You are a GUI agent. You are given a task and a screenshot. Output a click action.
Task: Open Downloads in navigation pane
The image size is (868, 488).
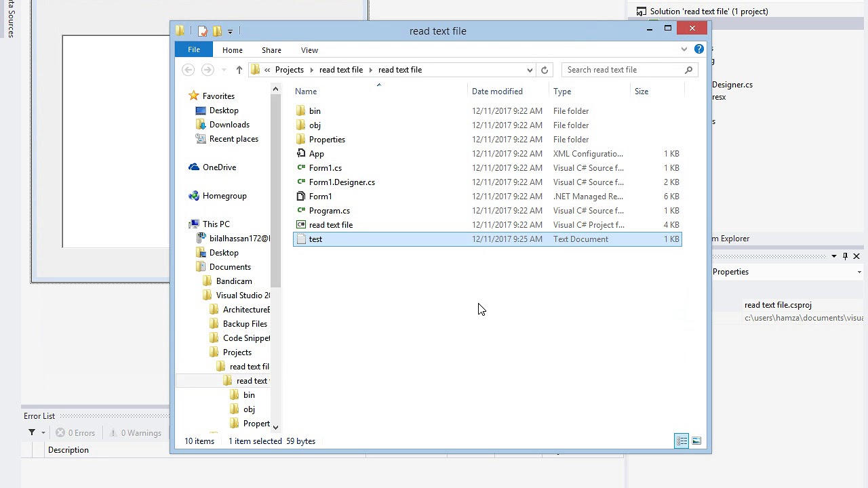[229, 125]
